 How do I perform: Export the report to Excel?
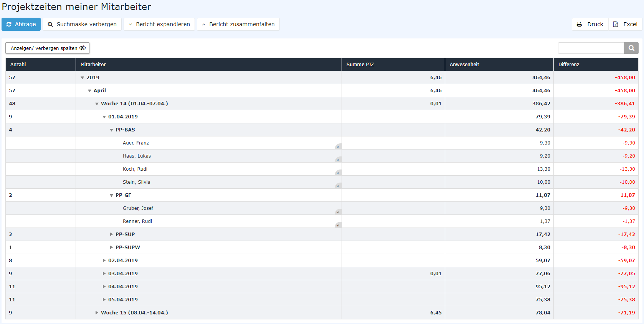tap(625, 24)
